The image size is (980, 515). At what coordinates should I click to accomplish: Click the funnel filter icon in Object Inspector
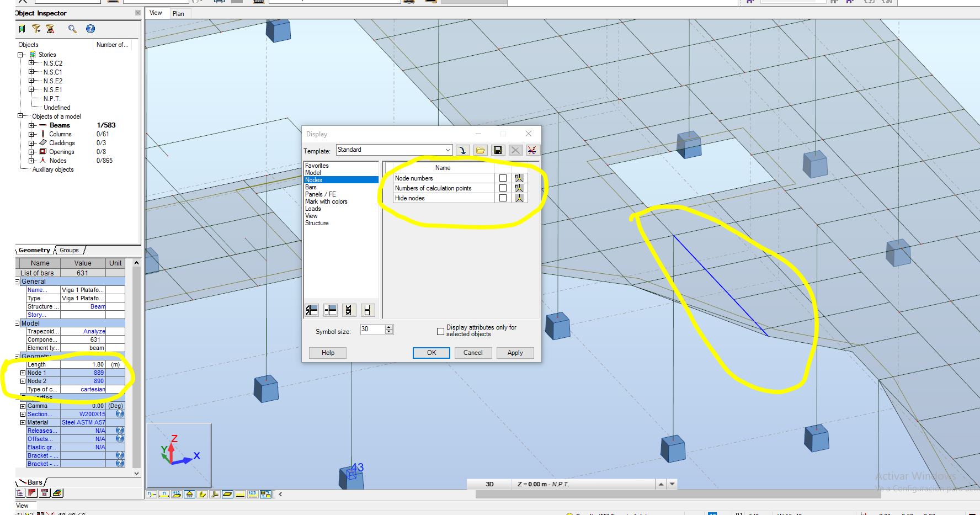pyautogui.click(x=36, y=29)
